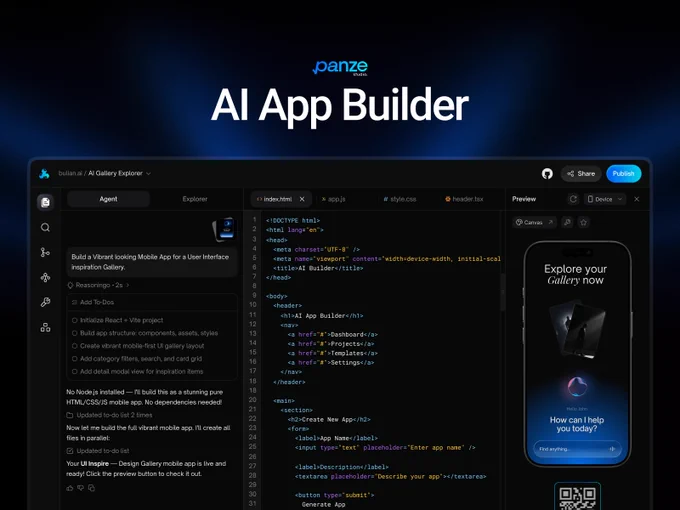The width and height of the screenshot is (680, 510).
Task: Expand the Reasoning details chevron
Action: (x=128, y=285)
